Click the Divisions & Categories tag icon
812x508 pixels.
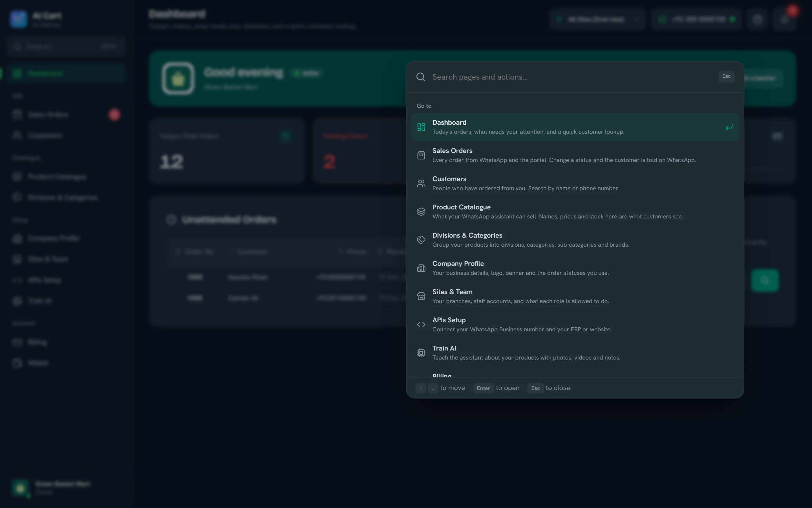(x=421, y=240)
